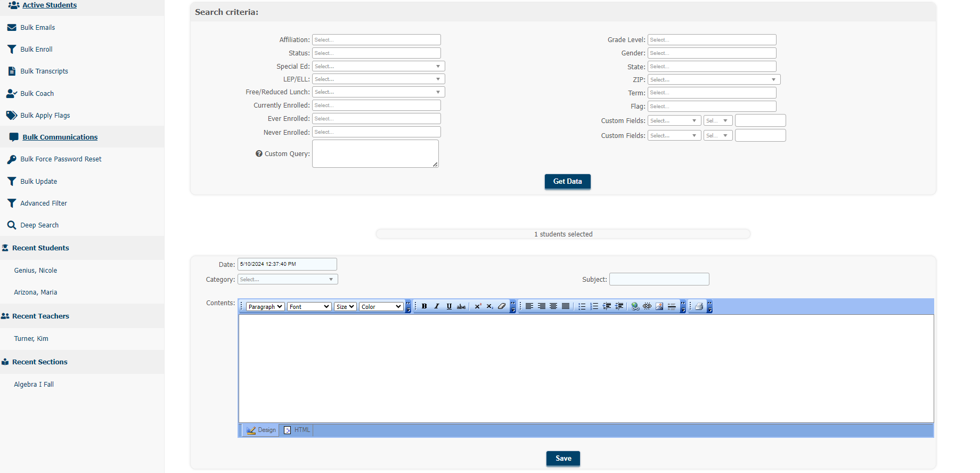
Task: Apply strikethrough formatting
Action: click(461, 306)
